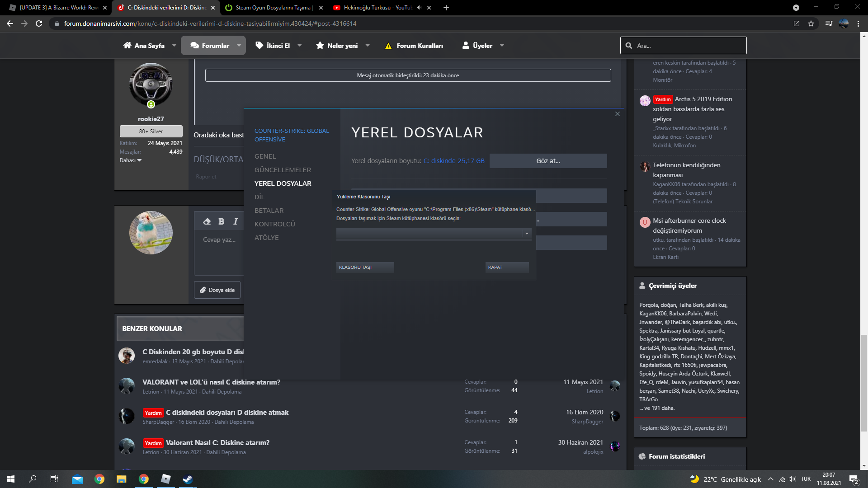Open thread Valorant Nasıl C: Diskine atarım?
Image resolution: width=868 pixels, height=488 pixels.
[x=217, y=443]
